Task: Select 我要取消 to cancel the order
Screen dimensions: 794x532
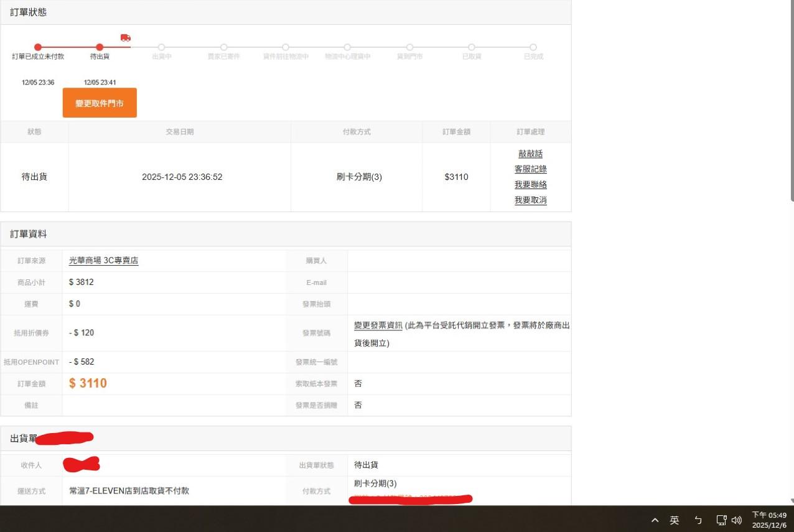Action: [530, 200]
